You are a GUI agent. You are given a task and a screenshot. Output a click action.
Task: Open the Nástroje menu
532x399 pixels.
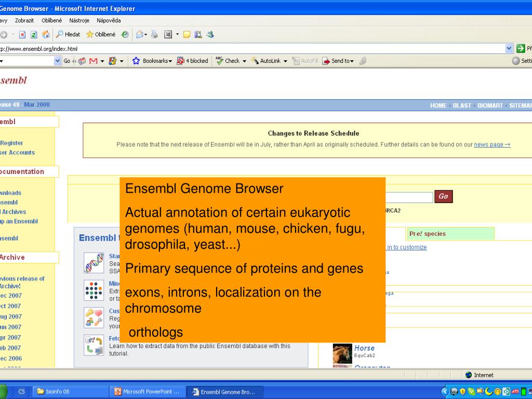tap(79, 20)
